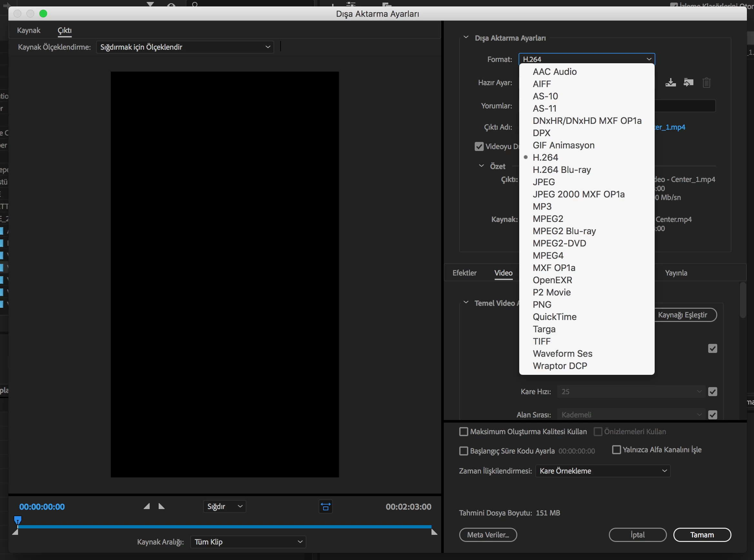
Task: Toggle the aspect ratio correction icon
Action: click(x=325, y=506)
